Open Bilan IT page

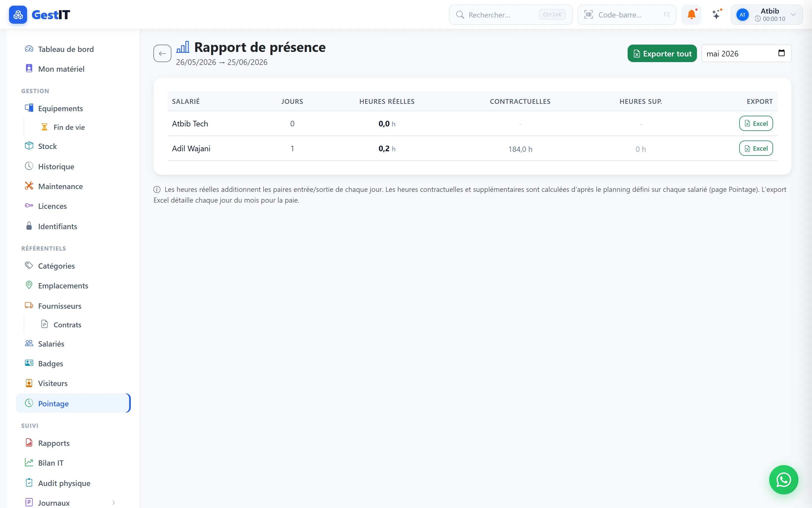[x=73, y=463]
